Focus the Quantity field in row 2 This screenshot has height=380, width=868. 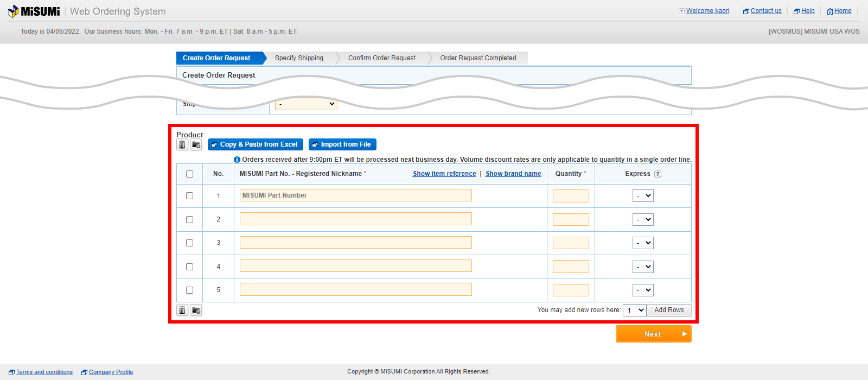click(571, 219)
